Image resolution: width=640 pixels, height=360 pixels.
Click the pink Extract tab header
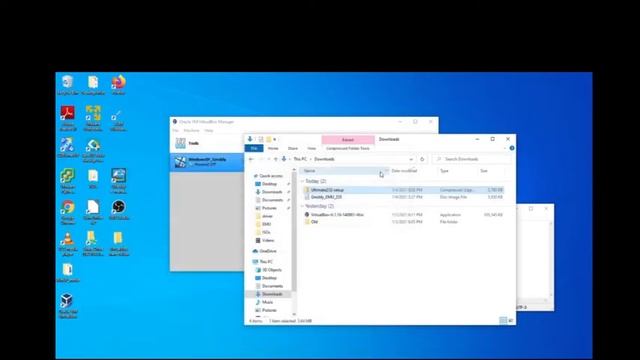[348, 140]
